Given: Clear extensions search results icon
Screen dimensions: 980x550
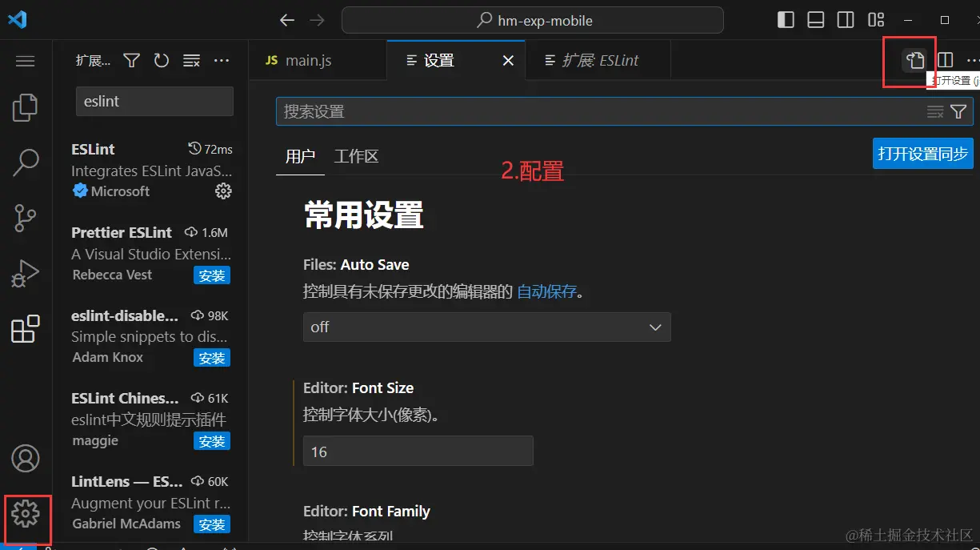Looking at the screenshot, I should pos(191,60).
